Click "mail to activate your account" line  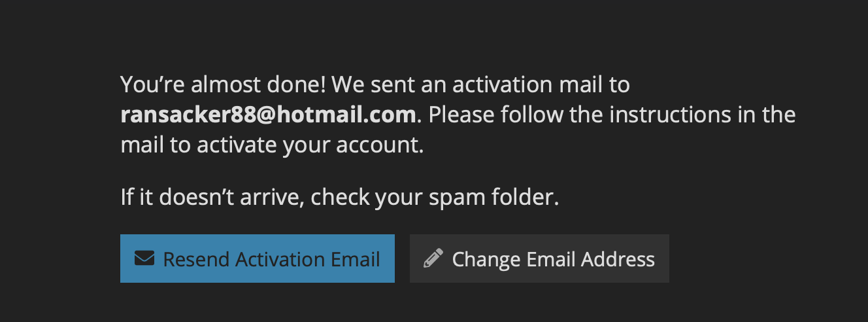pos(273,145)
